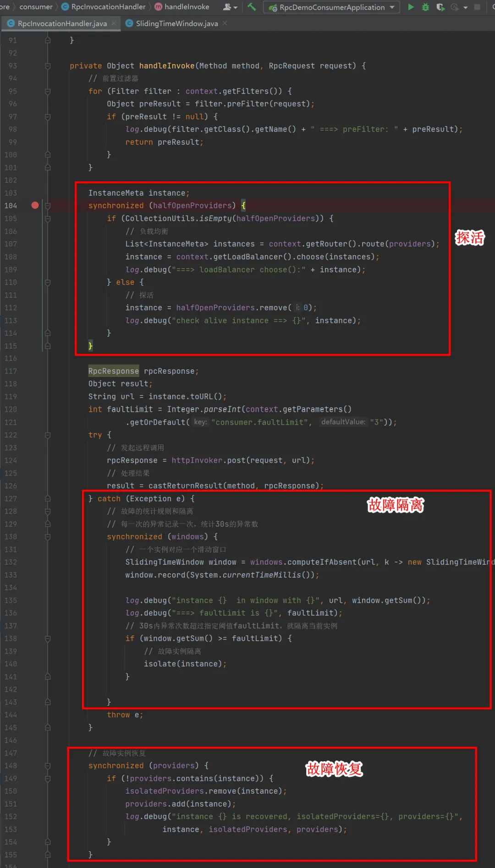Click fold end marker at line 155

[48, 854]
